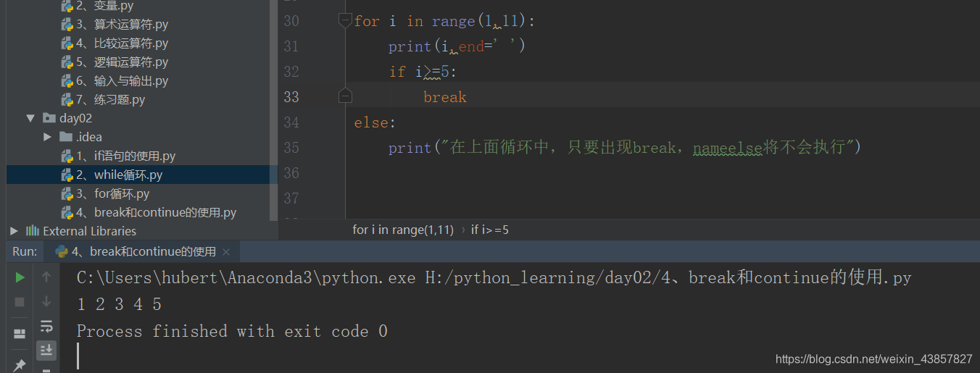The width and height of the screenshot is (980, 373).
Task: Open 3、for循环.py file
Action: (x=112, y=193)
